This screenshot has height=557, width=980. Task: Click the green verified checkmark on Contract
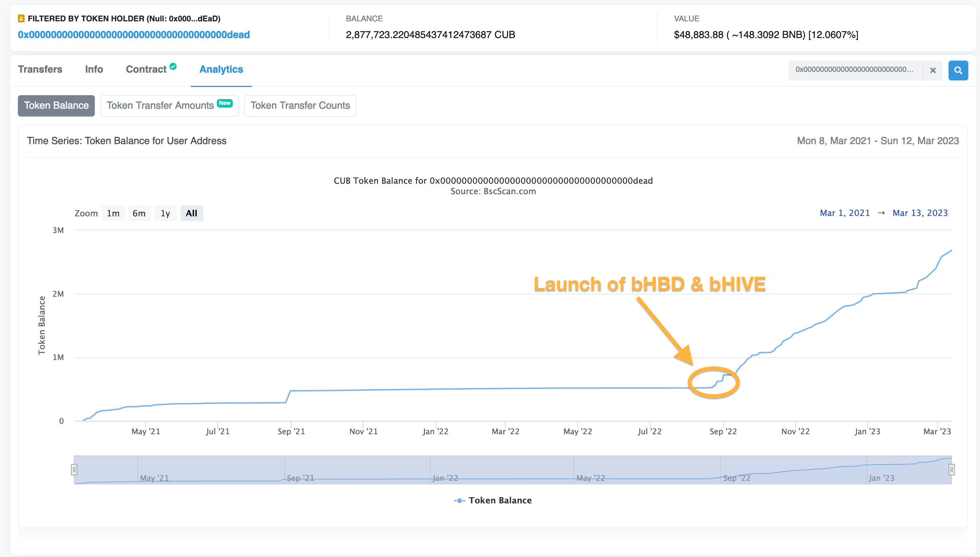(173, 66)
